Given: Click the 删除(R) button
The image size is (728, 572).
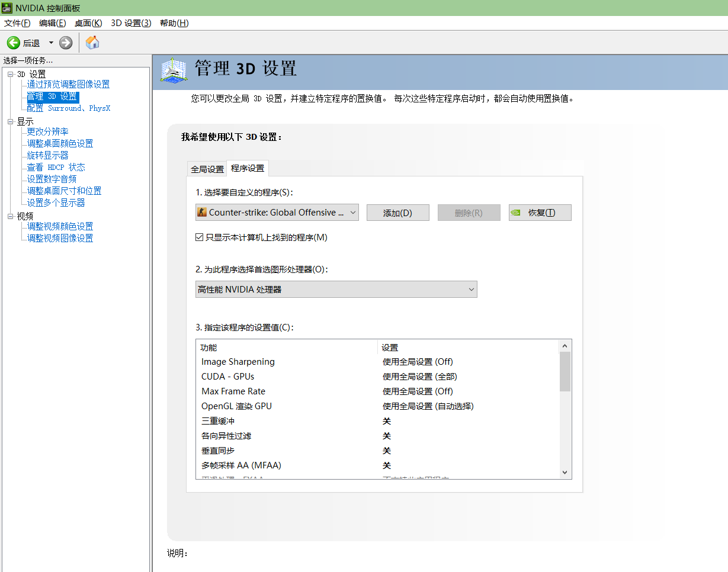Looking at the screenshot, I should coord(469,213).
